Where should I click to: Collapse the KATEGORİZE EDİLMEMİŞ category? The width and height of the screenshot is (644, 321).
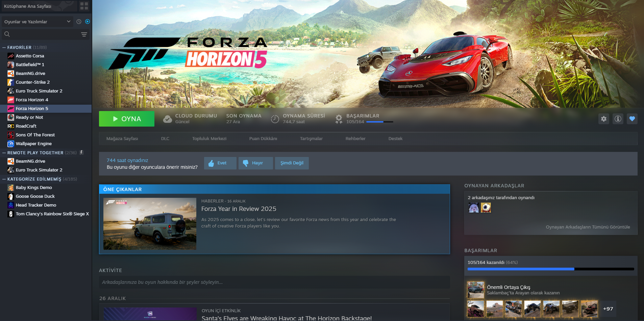point(4,179)
